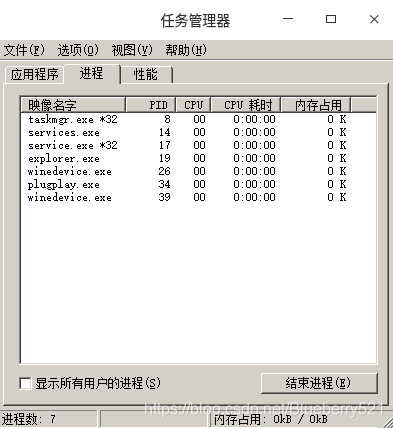Open the 视图(V) menu
This screenshot has height=428, width=393.
pyautogui.click(x=132, y=50)
